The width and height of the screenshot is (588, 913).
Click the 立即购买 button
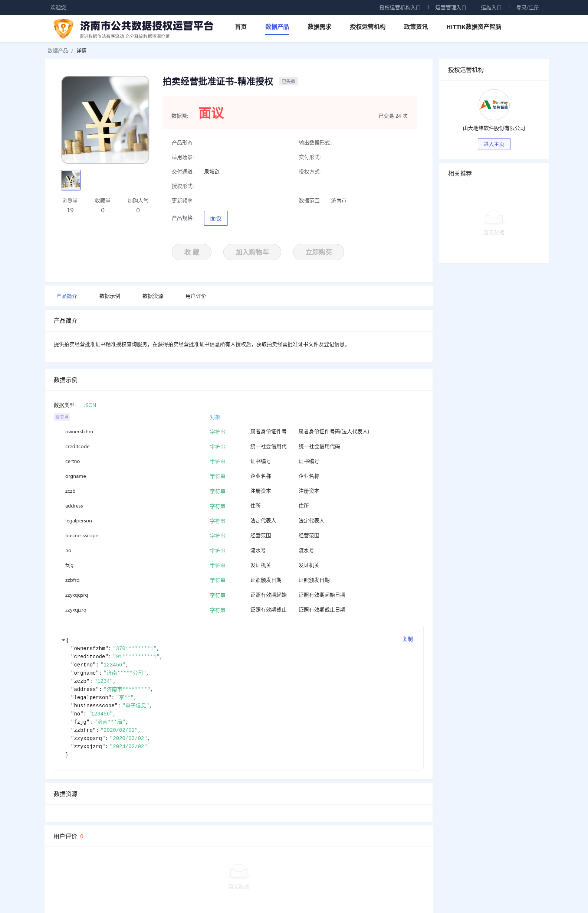pyautogui.click(x=318, y=252)
